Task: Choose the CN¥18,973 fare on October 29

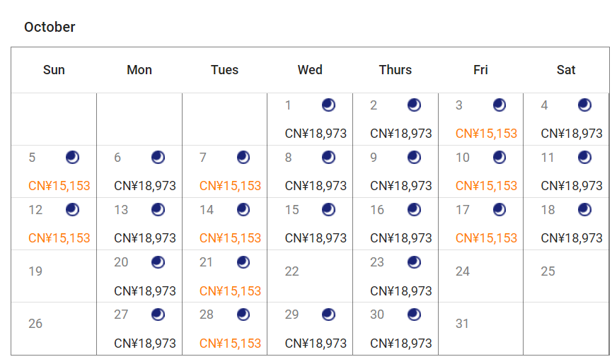Action: tap(316, 343)
